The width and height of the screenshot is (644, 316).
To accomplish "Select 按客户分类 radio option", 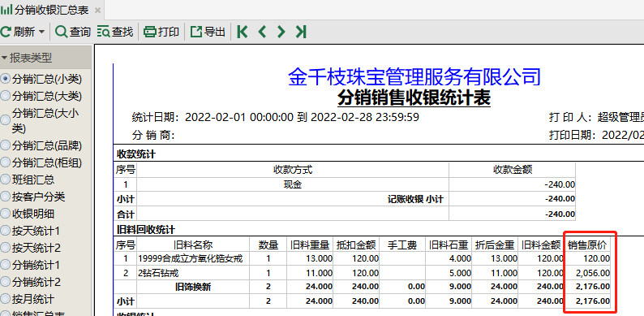I will coord(6,197).
